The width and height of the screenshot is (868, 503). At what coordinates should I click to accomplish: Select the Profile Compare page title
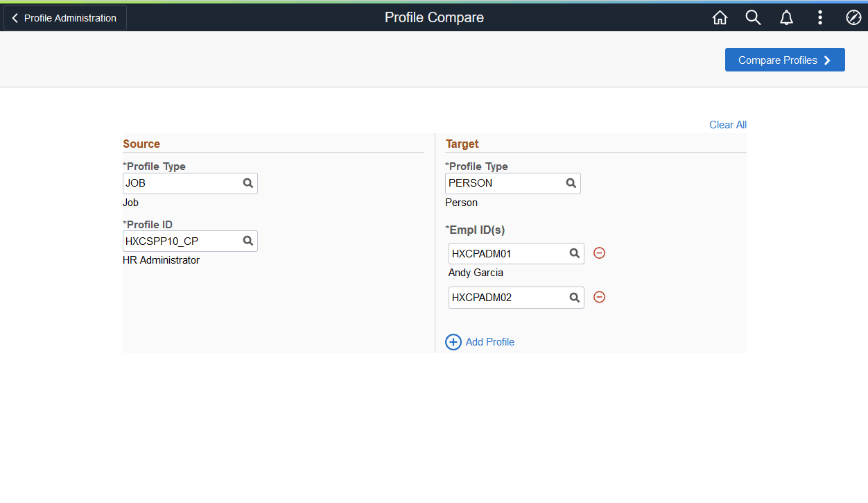tap(434, 17)
